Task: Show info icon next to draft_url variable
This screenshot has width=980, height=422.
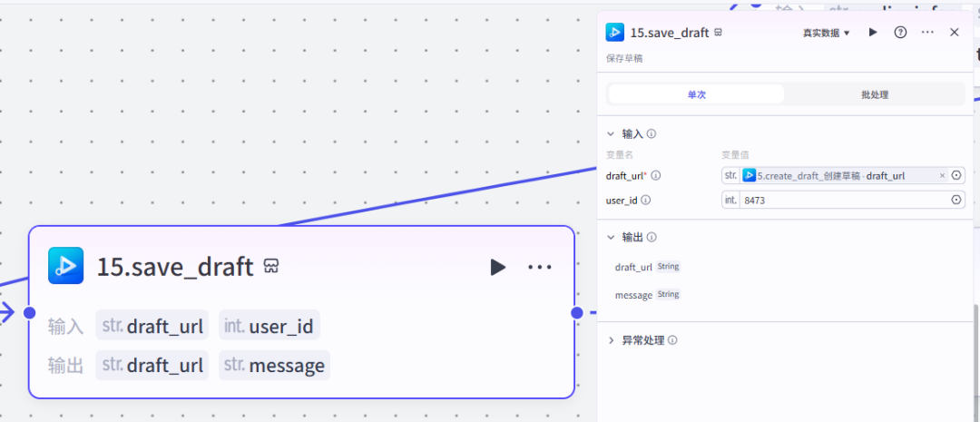Action: point(656,176)
